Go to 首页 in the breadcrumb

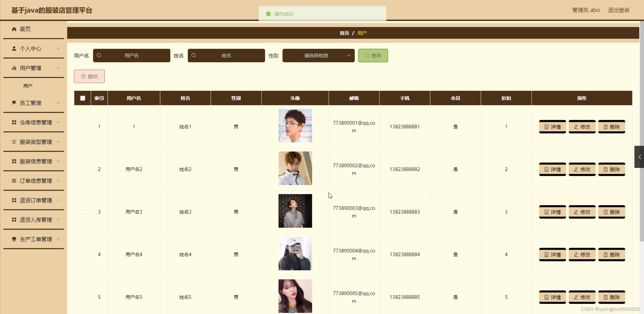(x=344, y=33)
